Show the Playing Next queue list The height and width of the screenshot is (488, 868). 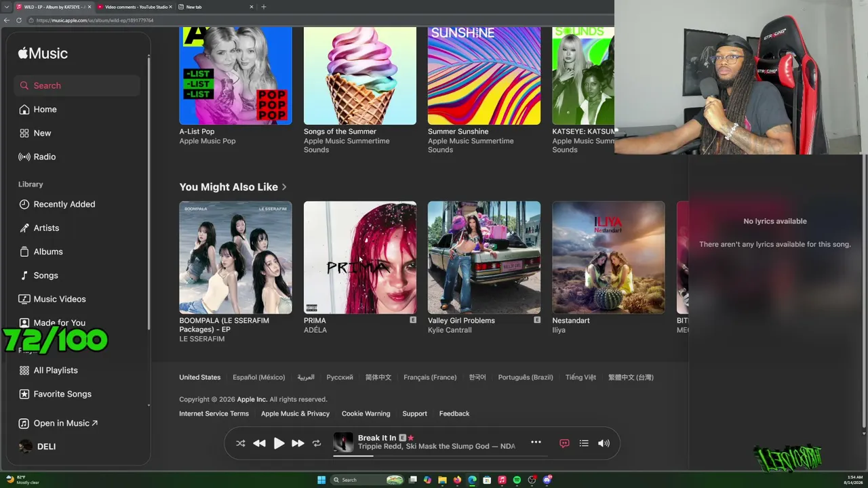[584, 443]
